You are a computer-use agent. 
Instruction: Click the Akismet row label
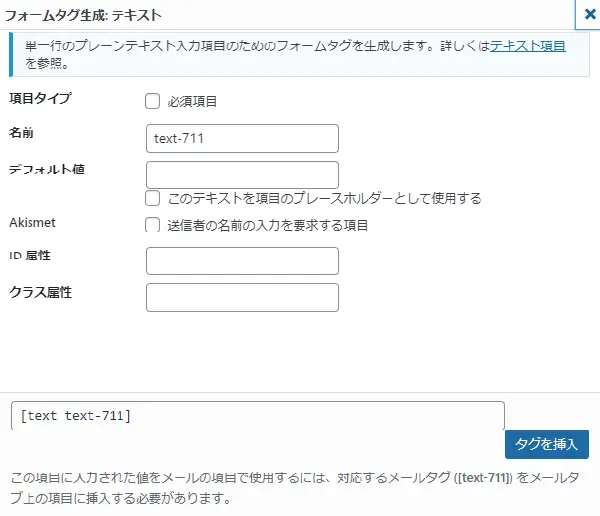click(x=33, y=222)
